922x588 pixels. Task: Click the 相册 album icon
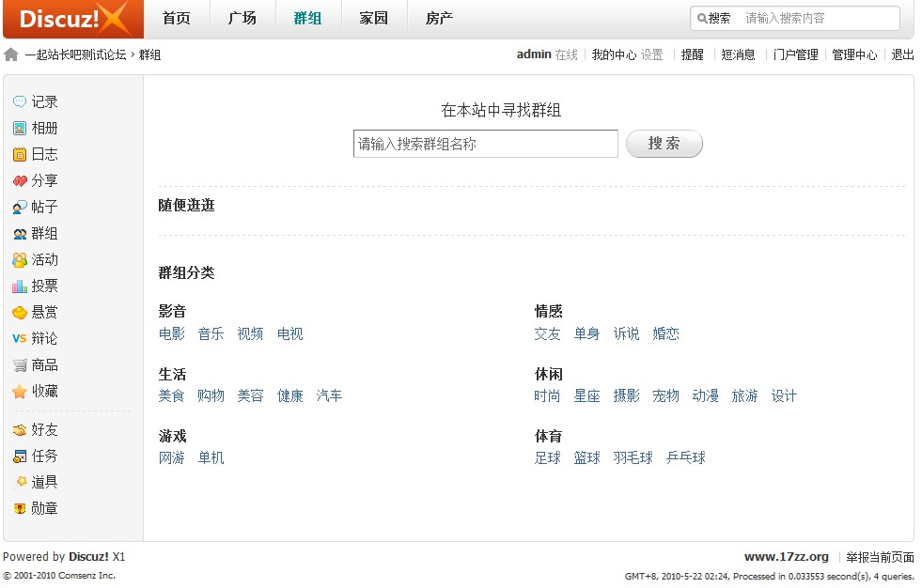pyautogui.click(x=20, y=128)
